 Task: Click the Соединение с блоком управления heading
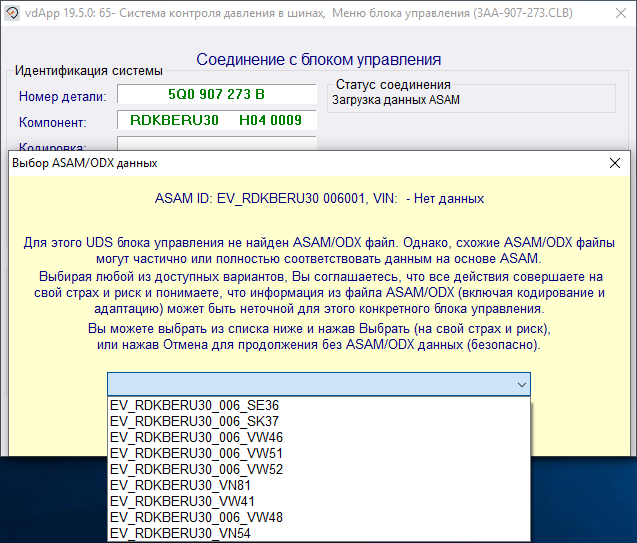[318, 60]
